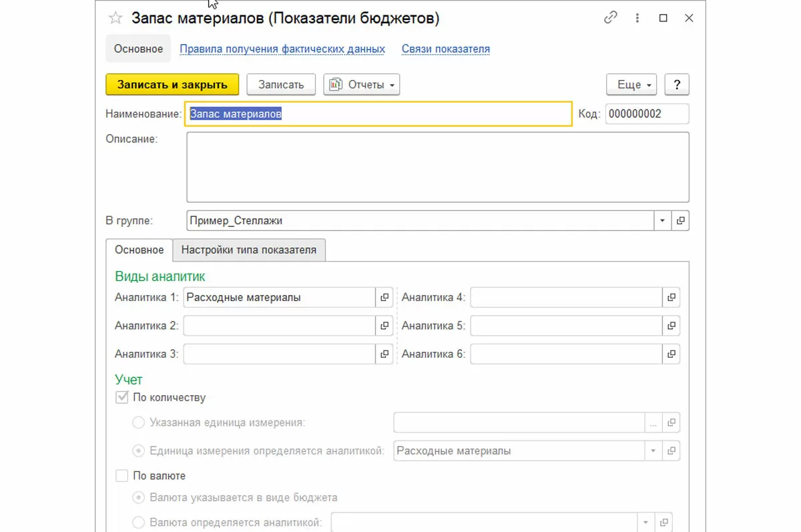Open Аналитика 6 selection form icon
Viewport: 801px width, 532px height.
671,354
